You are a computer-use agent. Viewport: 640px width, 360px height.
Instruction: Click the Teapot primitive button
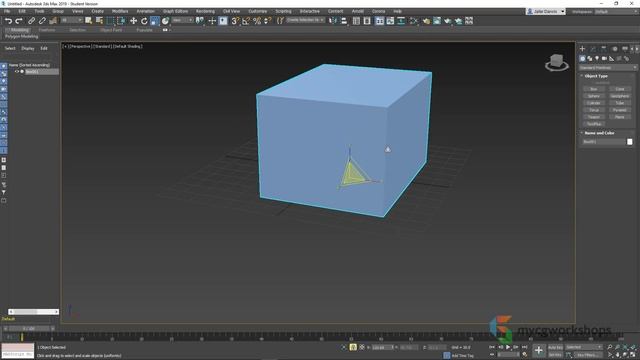coord(594,117)
